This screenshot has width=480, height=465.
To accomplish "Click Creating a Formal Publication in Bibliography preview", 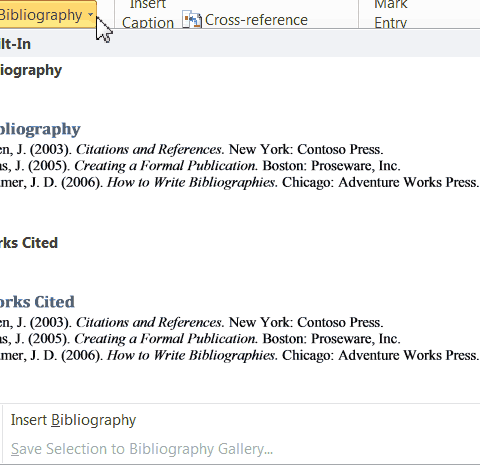I will point(165,166).
